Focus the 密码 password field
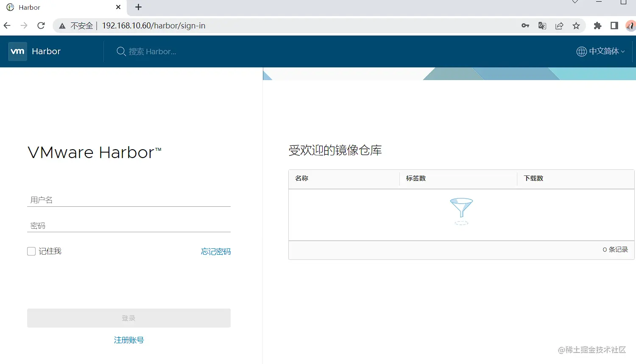The image size is (636, 364). (129, 225)
